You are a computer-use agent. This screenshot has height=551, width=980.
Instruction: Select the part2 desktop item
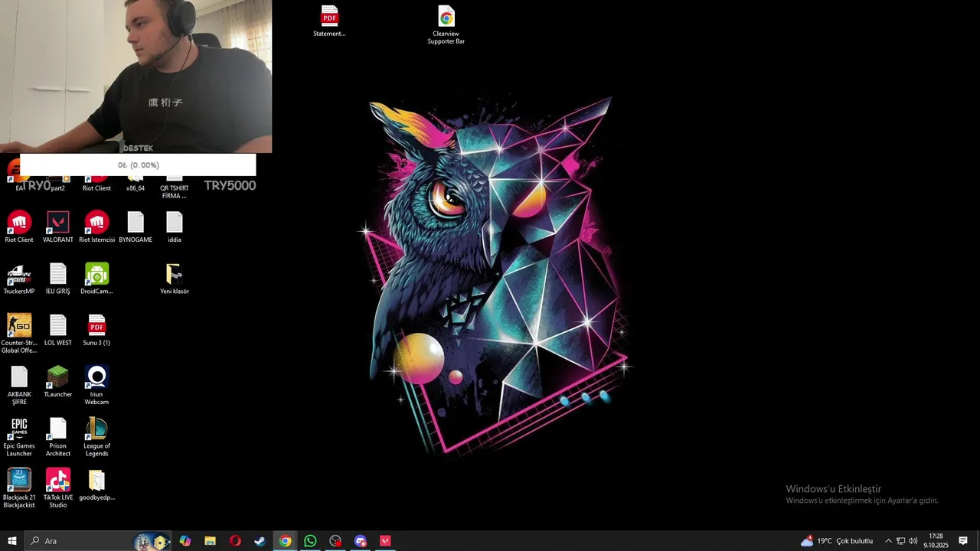coord(58,184)
